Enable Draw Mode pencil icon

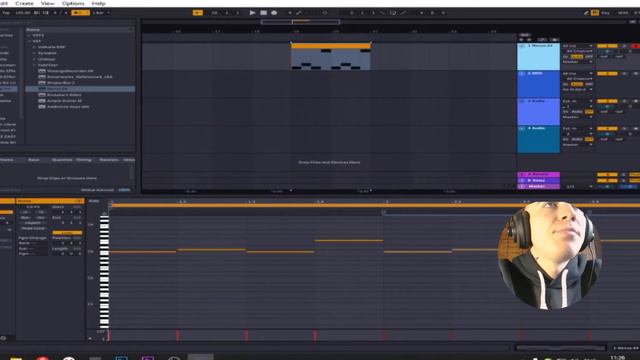(x=586, y=13)
